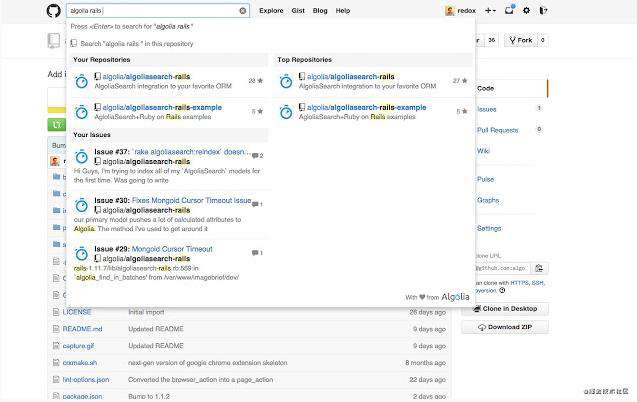The height and width of the screenshot is (402, 637).
Task: Open the Explore menu item
Action: click(x=271, y=11)
